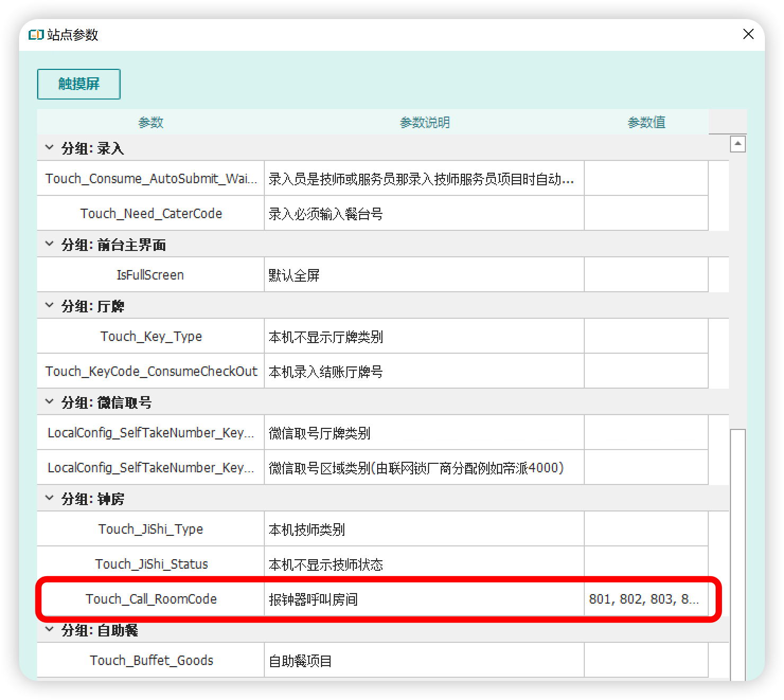Click value cell of Touch_KeyCode_ConsumeCheckOut row
This screenshot has width=784, height=700.
(x=646, y=371)
